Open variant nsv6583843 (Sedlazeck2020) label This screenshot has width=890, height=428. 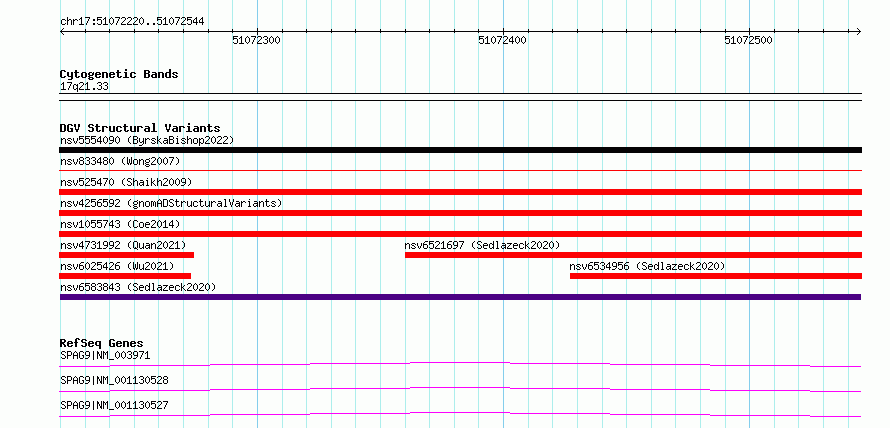tap(138, 287)
